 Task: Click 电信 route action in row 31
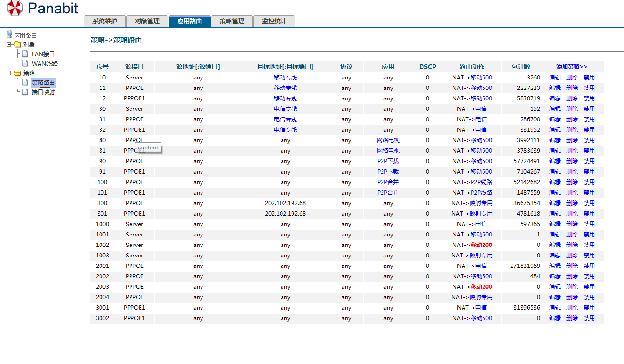click(x=481, y=119)
